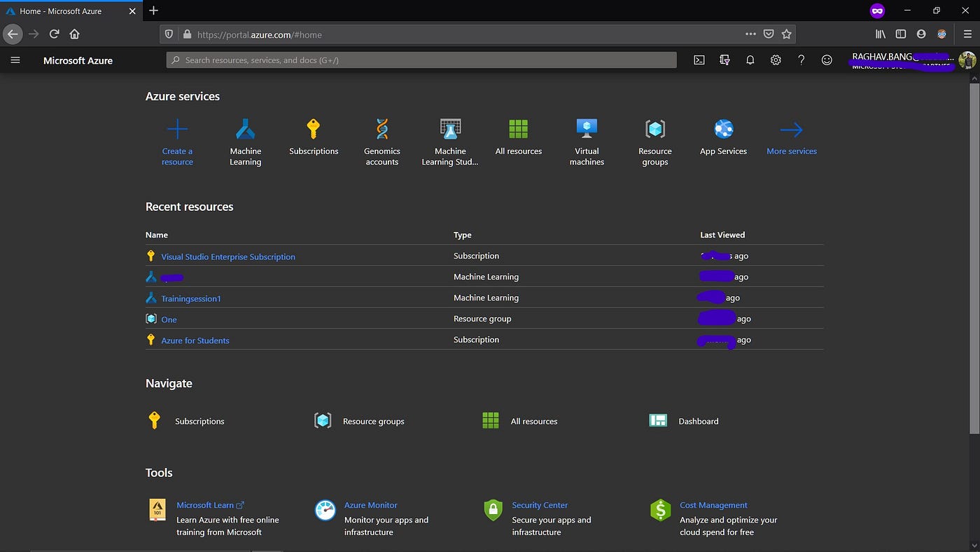The image size is (980, 552).
Task: Click the Last Viewed column header
Action: [722, 235]
